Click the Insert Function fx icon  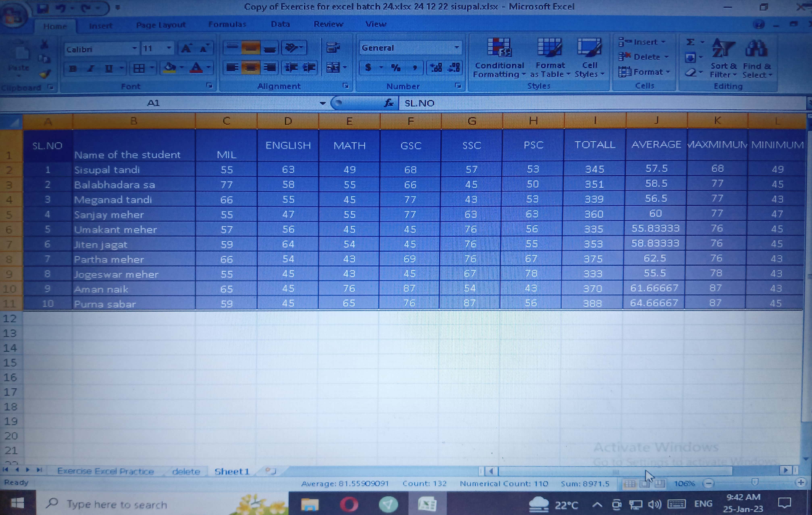coord(389,103)
